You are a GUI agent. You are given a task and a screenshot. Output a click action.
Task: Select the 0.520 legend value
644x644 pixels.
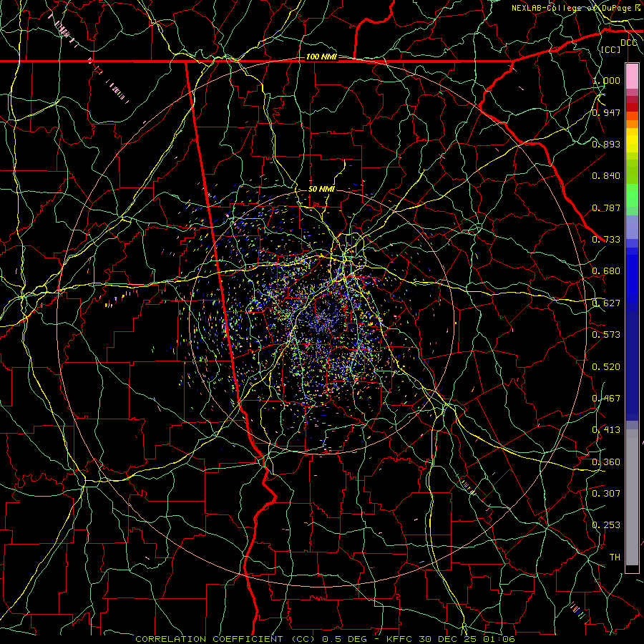606,366
